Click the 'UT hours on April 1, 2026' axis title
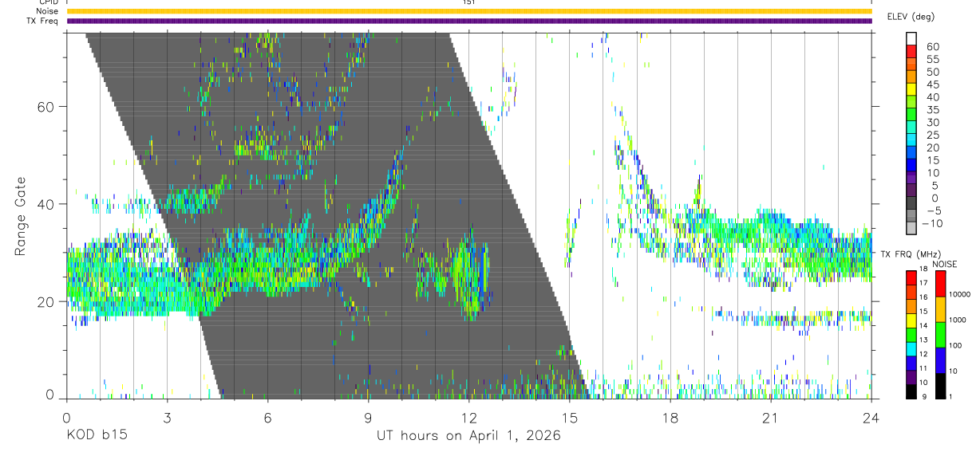 (469, 436)
